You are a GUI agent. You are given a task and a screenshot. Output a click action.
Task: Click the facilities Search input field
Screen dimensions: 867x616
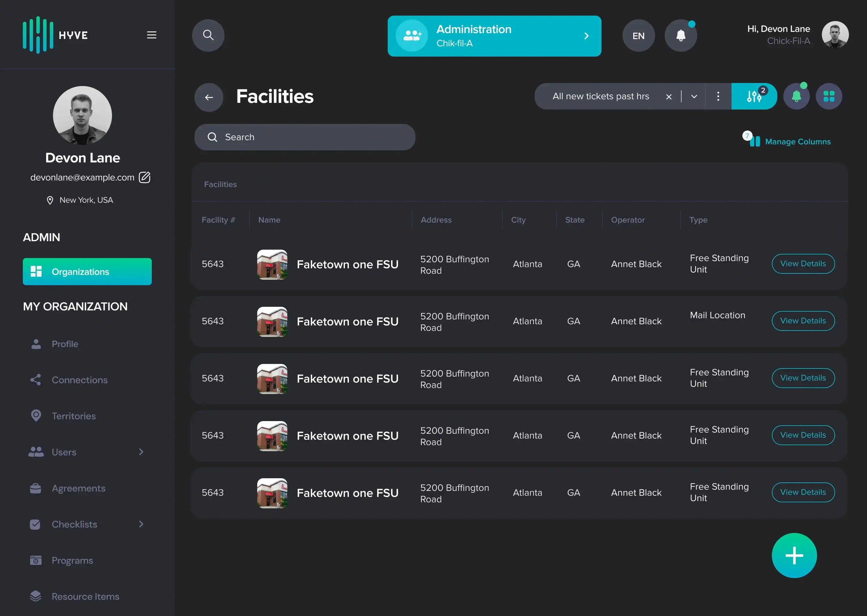click(304, 137)
